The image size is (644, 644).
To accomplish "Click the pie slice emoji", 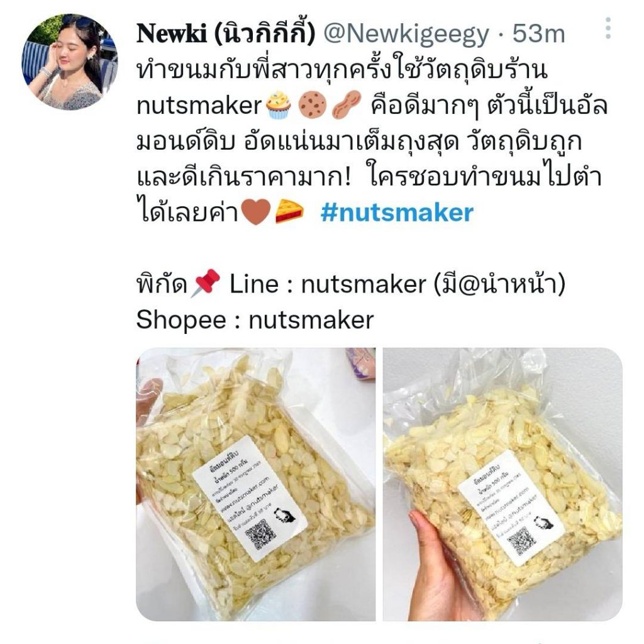I will 289,212.
